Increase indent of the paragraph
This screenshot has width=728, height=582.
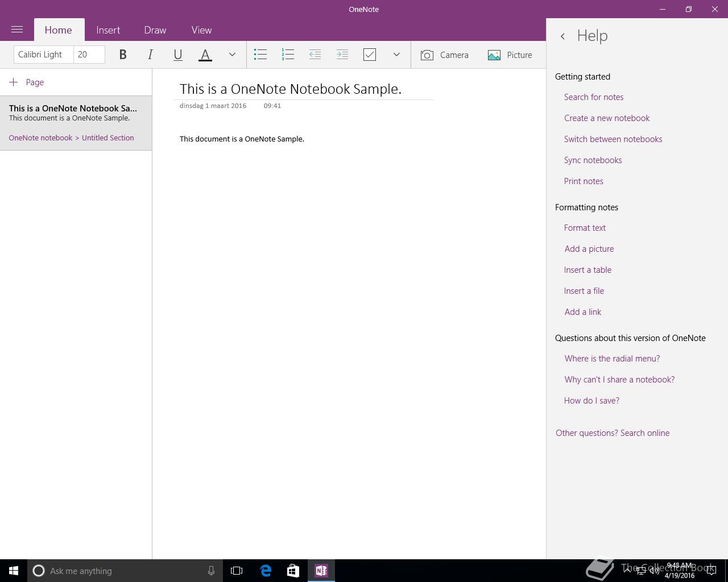tap(342, 55)
